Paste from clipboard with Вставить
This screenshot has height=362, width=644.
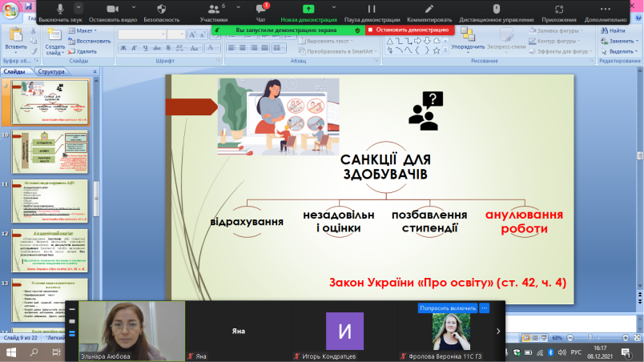[x=15, y=40]
